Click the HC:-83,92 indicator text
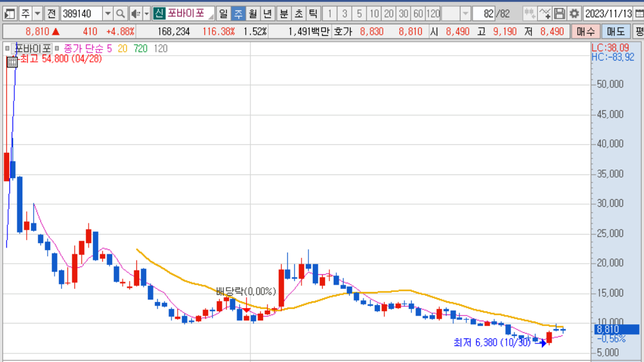 613,57
